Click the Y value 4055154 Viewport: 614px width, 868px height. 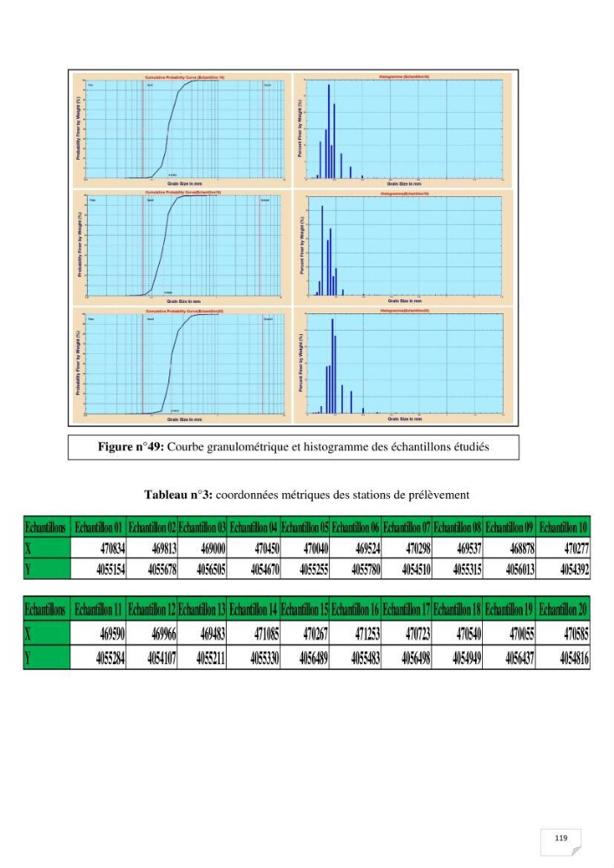tap(111, 569)
